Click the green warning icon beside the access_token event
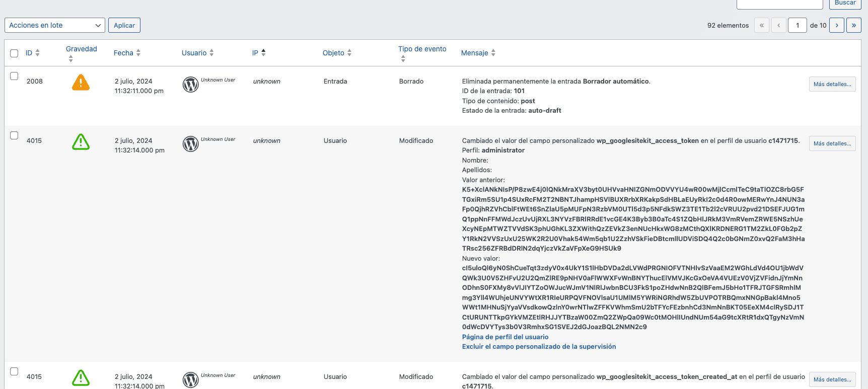 (81, 142)
